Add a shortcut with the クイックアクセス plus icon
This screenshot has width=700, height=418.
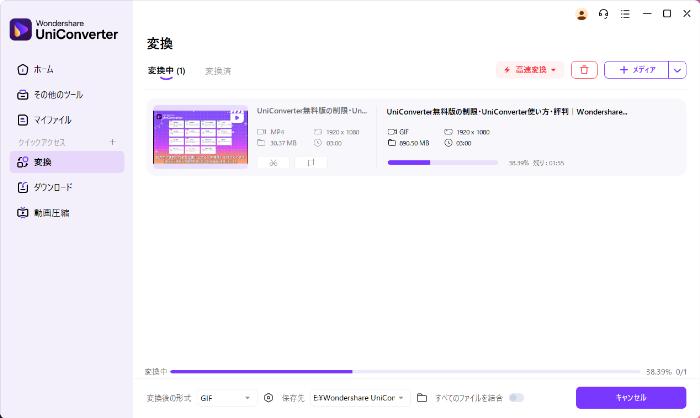click(112, 142)
